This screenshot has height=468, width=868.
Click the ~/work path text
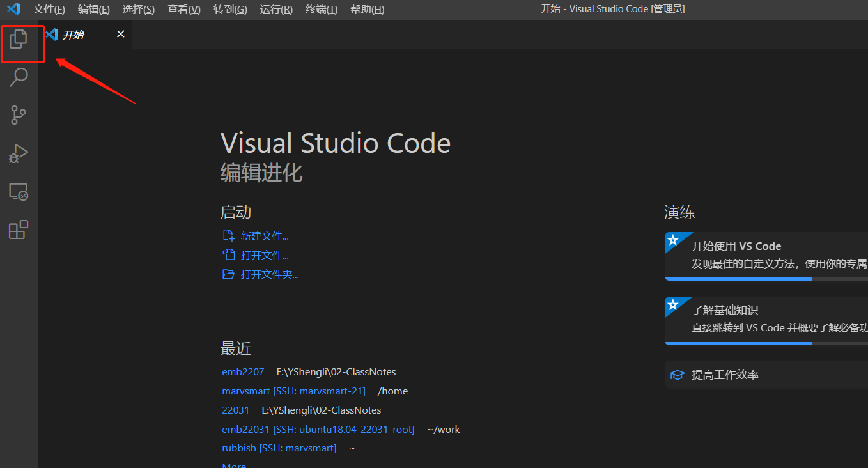pos(444,430)
